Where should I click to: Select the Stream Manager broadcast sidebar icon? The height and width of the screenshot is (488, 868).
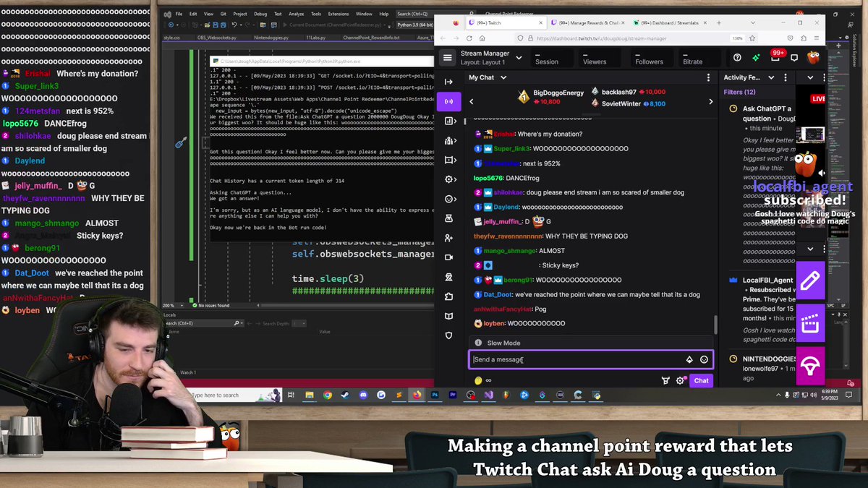tap(448, 101)
